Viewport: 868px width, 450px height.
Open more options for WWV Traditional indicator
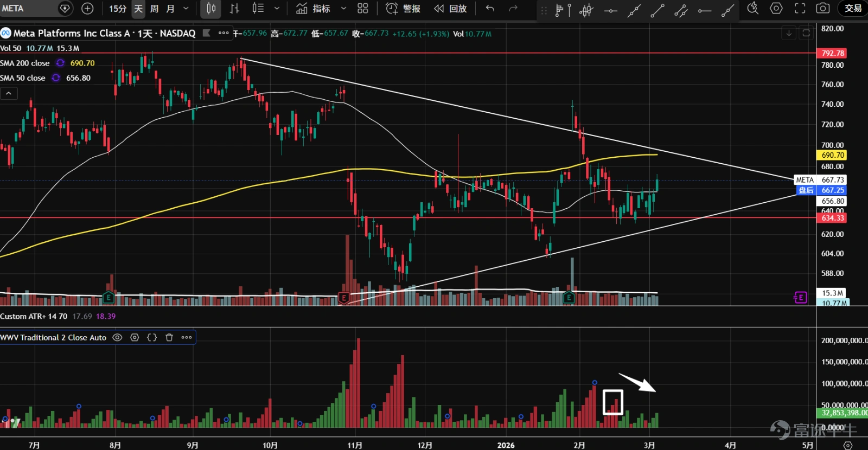[187, 337]
